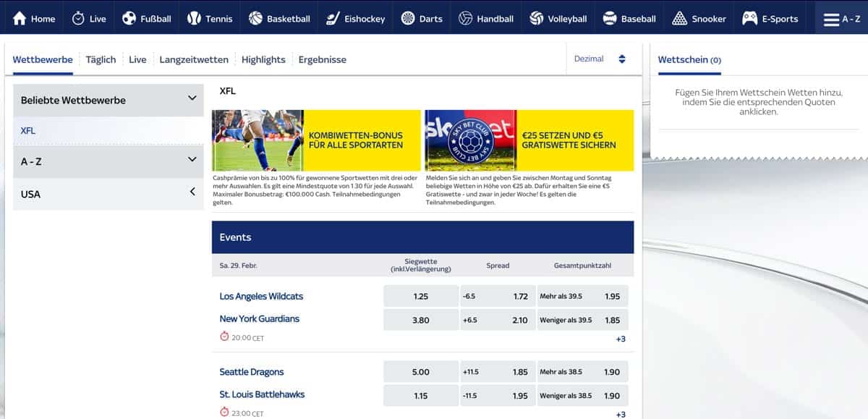Viewport: 868px width, 419px height.
Task: Bet Seattle Dragons win at 5.00
Action: point(421,372)
